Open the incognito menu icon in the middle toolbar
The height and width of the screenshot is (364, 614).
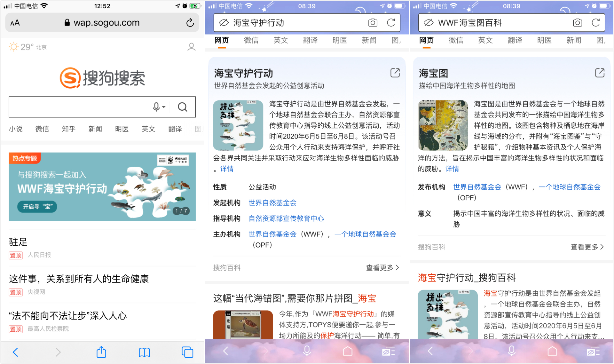[389, 352]
